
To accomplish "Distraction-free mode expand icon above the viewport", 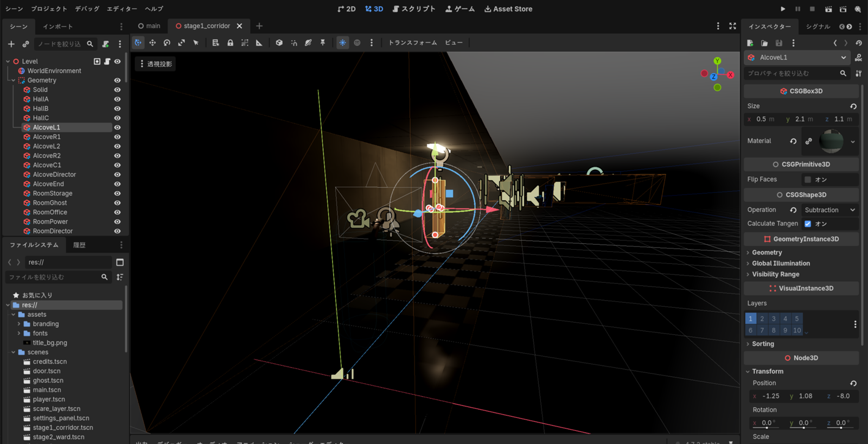I will click(x=732, y=26).
